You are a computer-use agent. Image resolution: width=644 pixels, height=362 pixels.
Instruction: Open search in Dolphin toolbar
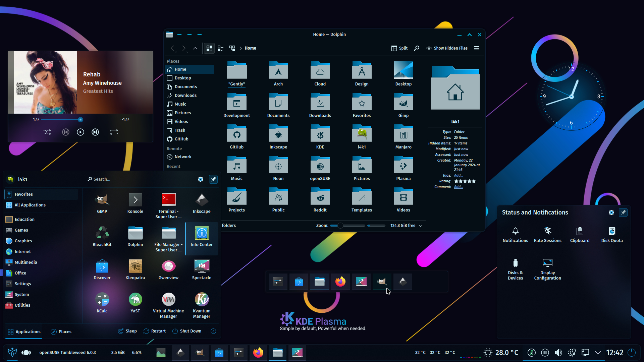click(x=417, y=48)
